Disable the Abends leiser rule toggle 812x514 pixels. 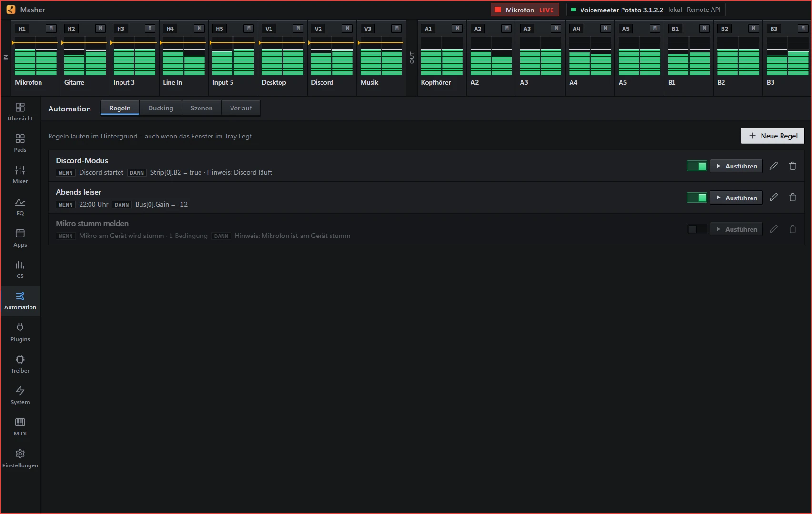697,198
